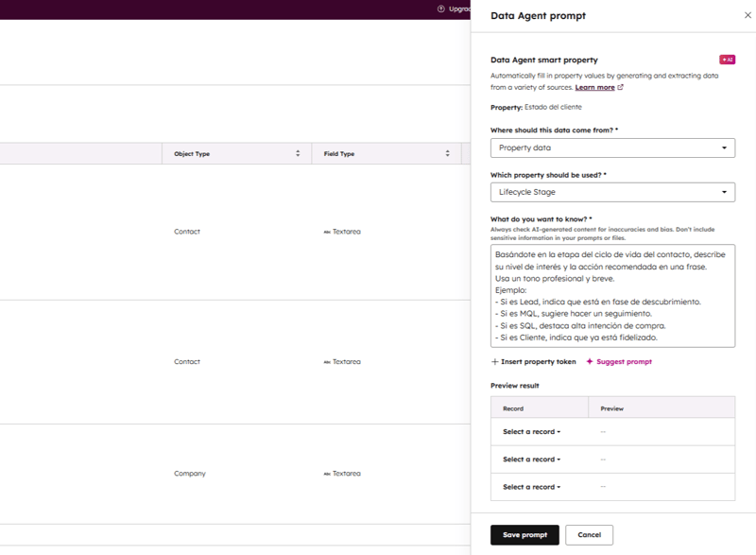Click the plus icon for Insert property token
The image size is (756, 555).
(495, 361)
